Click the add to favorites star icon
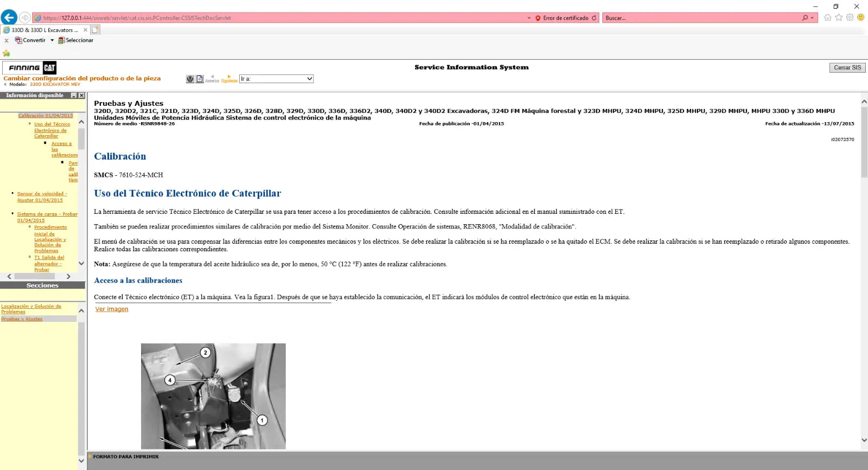 7,53
